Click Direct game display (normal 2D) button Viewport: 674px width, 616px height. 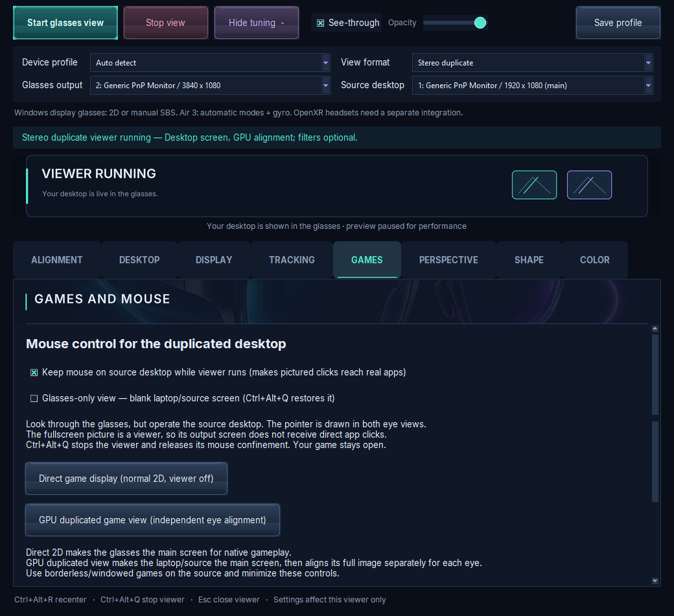tap(126, 479)
